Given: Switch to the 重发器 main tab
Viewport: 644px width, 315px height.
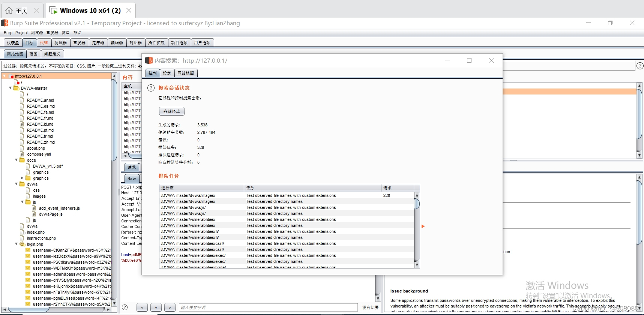Looking at the screenshot, I should click(79, 43).
